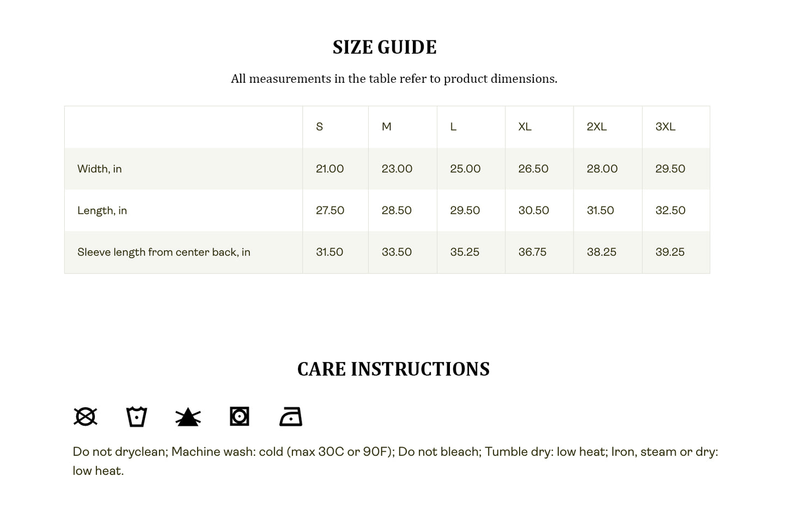Click the 3XL size column header
Viewport: 787px width, 532px height.
[x=666, y=127]
